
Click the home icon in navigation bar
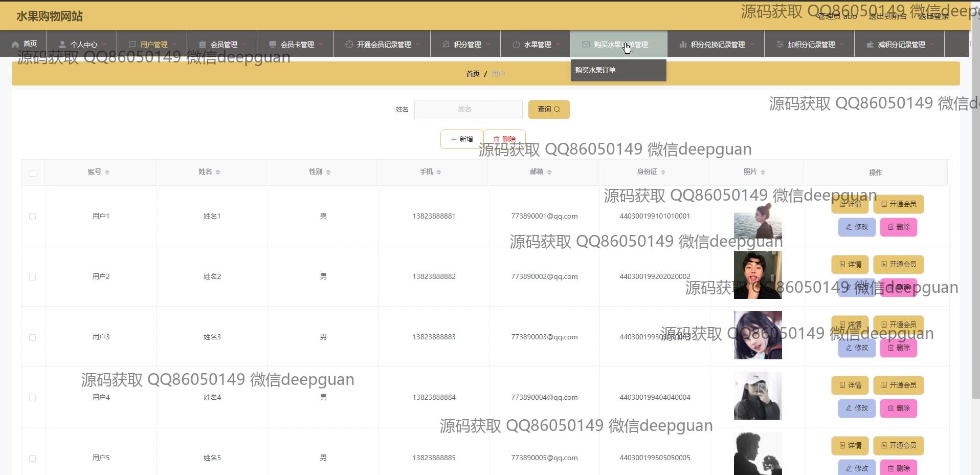[x=15, y=45]
